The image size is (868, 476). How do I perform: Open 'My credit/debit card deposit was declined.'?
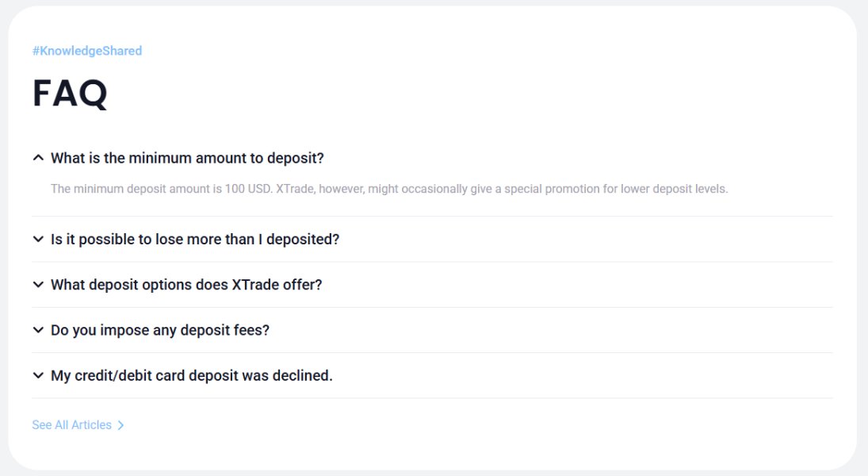pos(192,375)
